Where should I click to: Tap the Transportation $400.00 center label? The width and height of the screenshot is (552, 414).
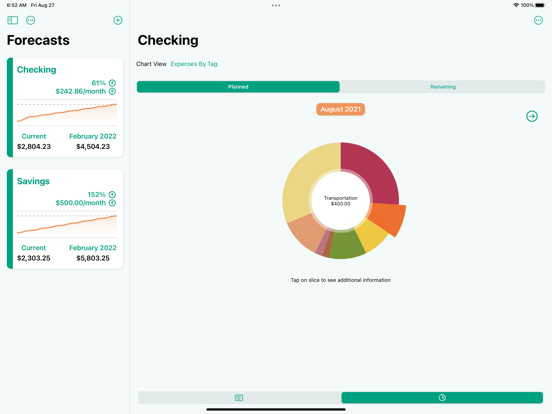click(x=340, y=201)
